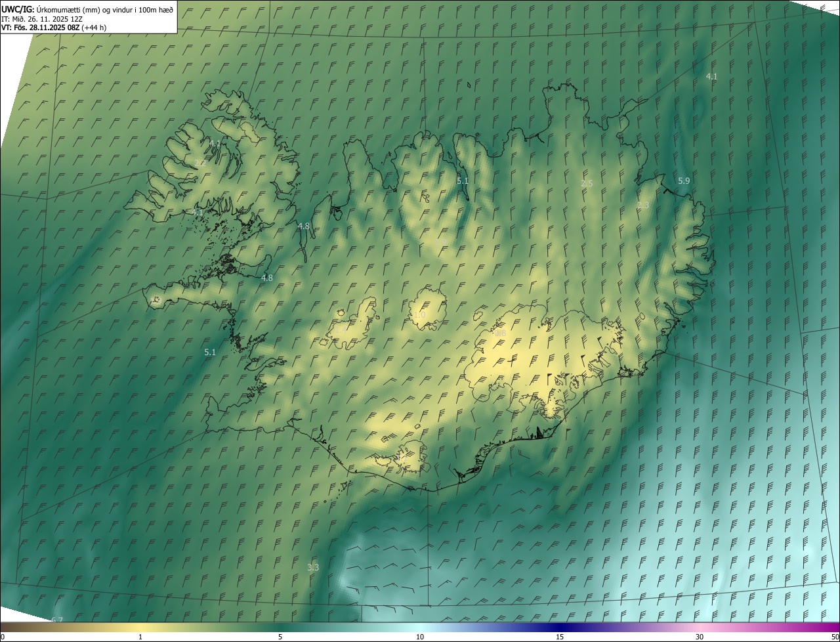Screen dimensions: 840x642
Task: Click the 4.1 value offshore northeast of Iceland
Action: point(711,77)
